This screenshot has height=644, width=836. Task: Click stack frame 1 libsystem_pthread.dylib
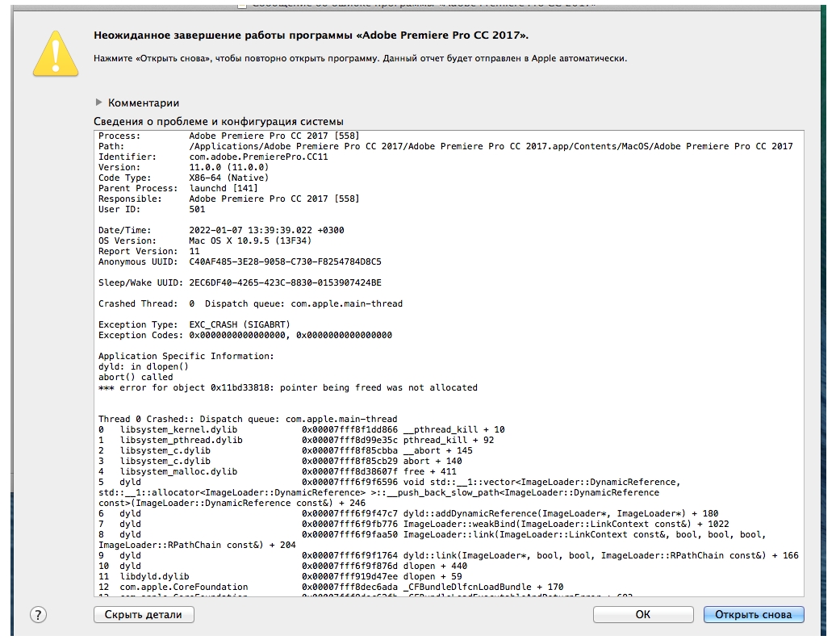296,440
